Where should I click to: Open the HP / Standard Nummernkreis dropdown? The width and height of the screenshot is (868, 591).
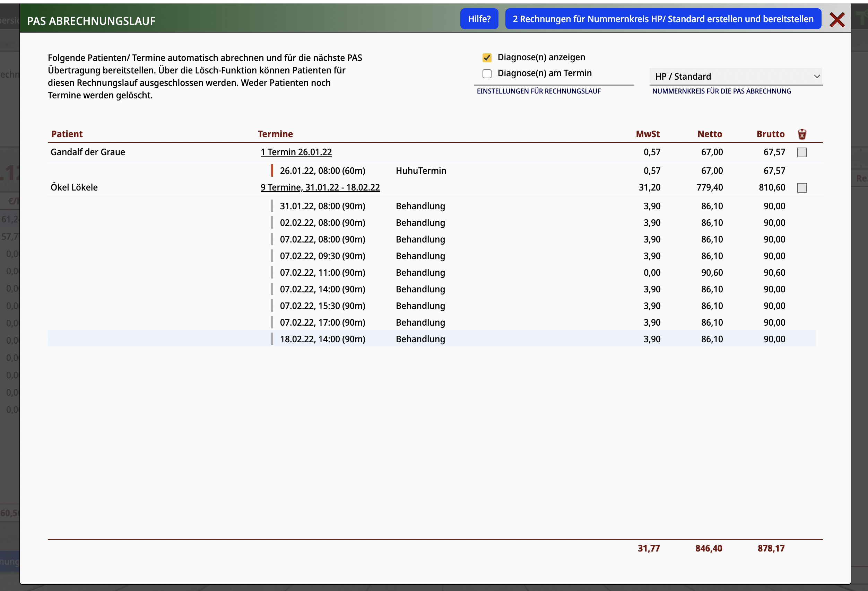[x=736, y=77]
